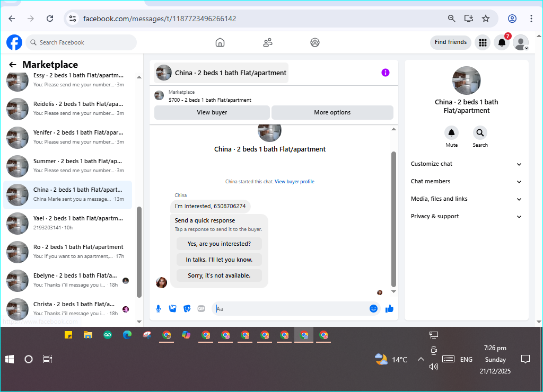This screenshot has height=392, width=543.
Task: Expand Media, files and links section
Action: [x=466, y=199]
